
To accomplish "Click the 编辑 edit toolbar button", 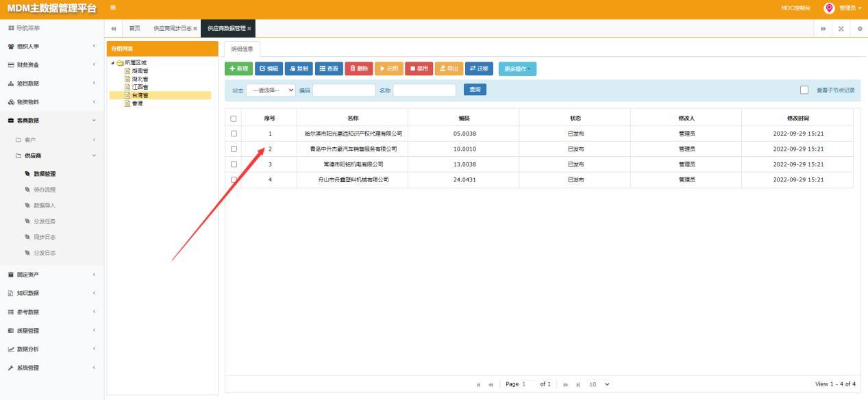I will point(269,68).
